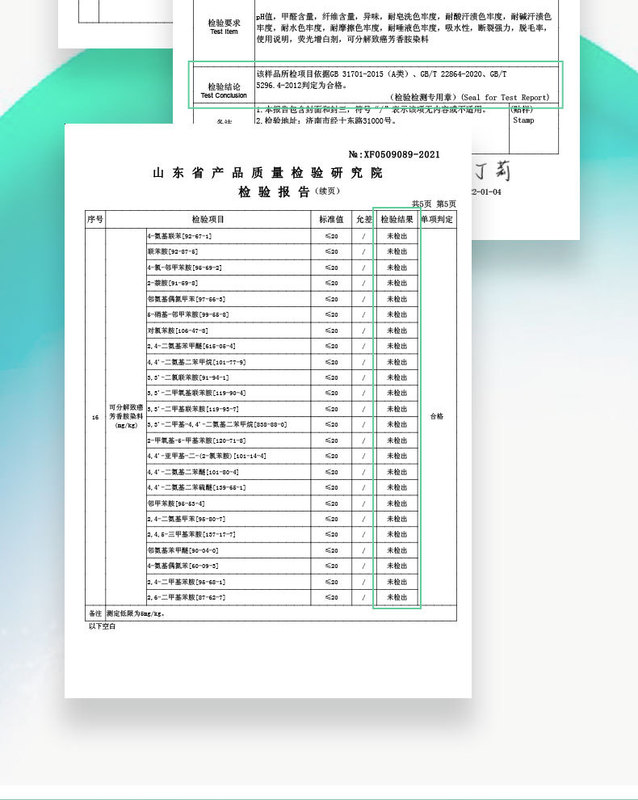Select the 2,4,5-三甲基苯胺 test item cell
The image size is (638, 800).
point(228,535)
